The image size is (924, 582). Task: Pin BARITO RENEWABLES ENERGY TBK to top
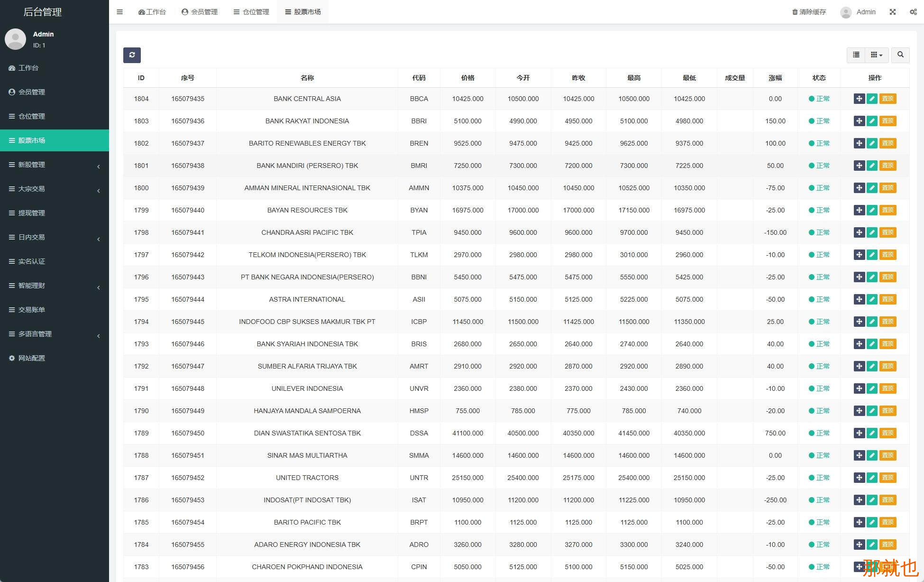[x=887, y=143]
